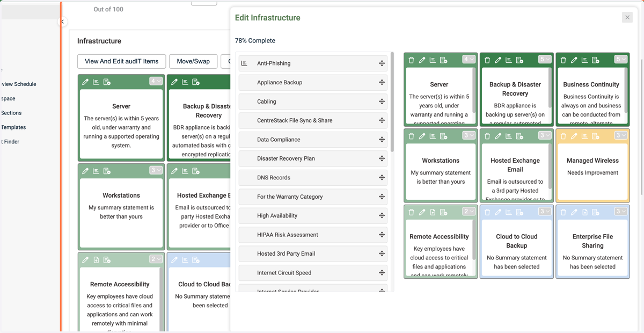Click pencil edit icon on panel's Server card
This screenshot has height=333, width=644.
pos(422,60)
